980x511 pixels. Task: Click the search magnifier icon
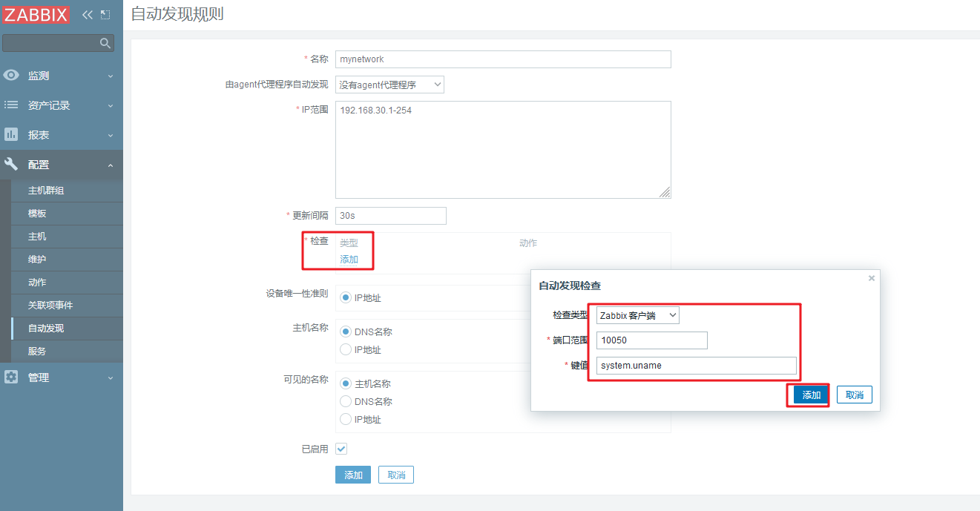(x=105, y=43)
